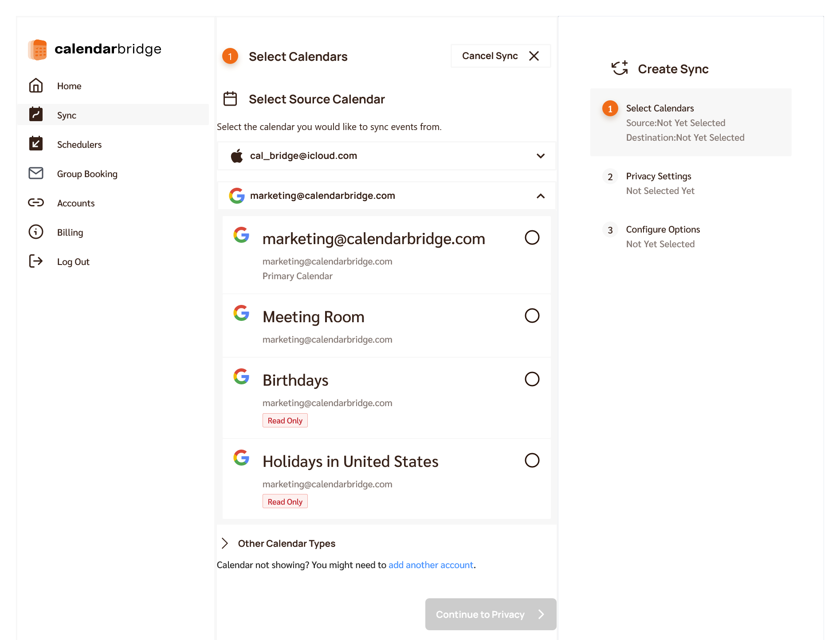This screenshot has height=640, width=840.
Task: Select the Holidays in United States radio button
Action: coord(532,460)
